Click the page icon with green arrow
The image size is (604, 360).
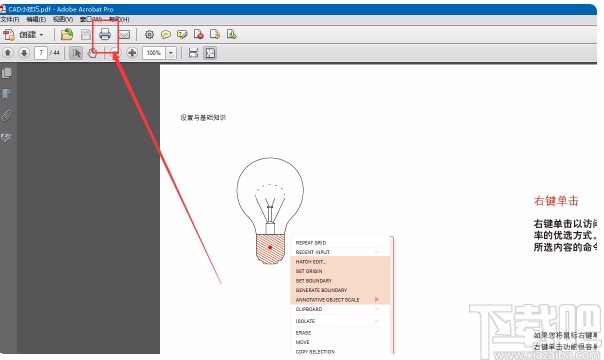tap(231, 35)
